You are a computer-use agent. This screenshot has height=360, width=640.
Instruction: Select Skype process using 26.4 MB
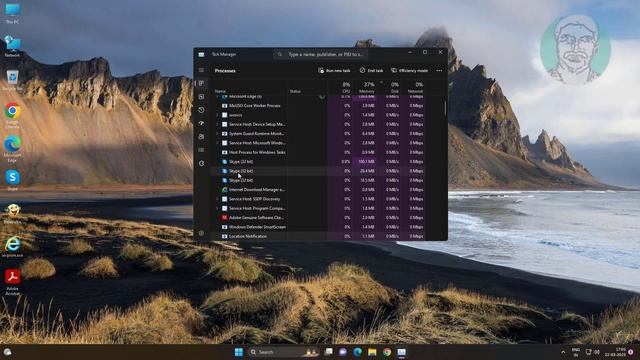tap(319, 171)
